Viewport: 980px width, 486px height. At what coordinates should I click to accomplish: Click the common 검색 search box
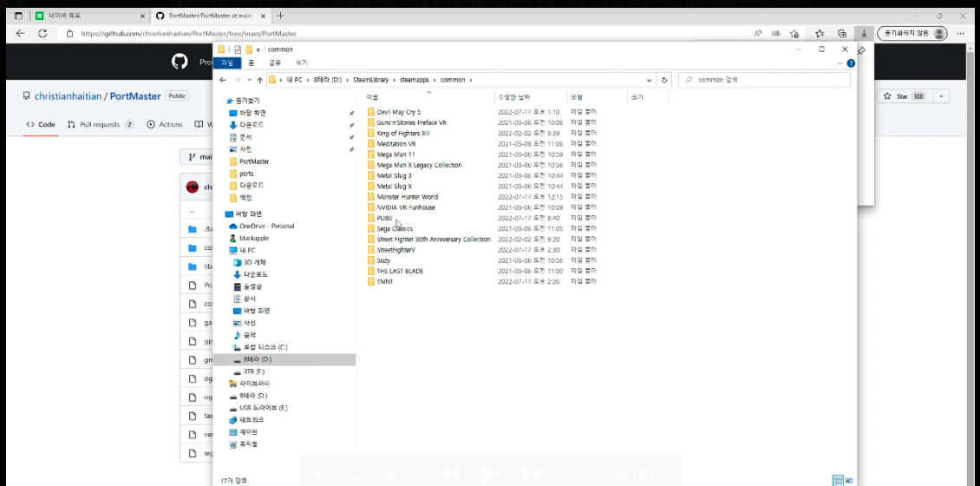764,80
